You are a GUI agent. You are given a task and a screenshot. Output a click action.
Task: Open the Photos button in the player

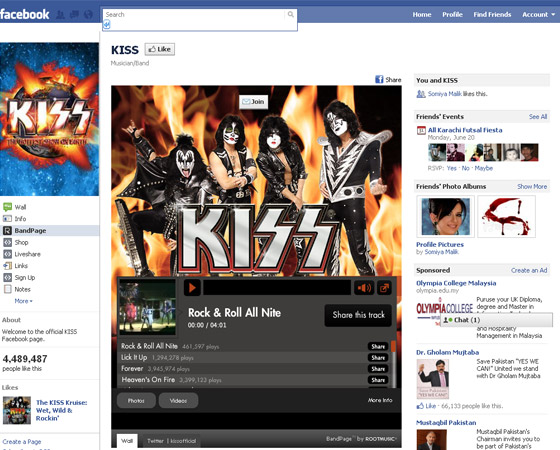coord(136,401)
